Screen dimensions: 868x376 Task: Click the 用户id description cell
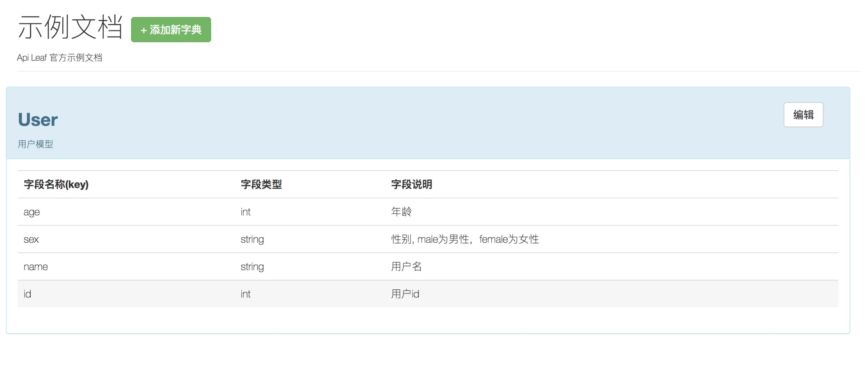[x=405, y=294]
